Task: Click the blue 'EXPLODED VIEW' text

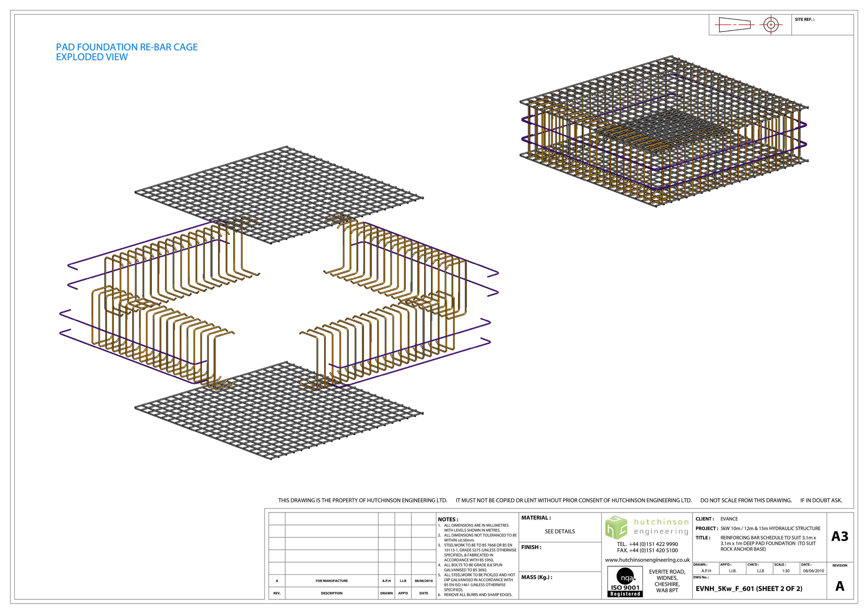Action: click(92, 57)
